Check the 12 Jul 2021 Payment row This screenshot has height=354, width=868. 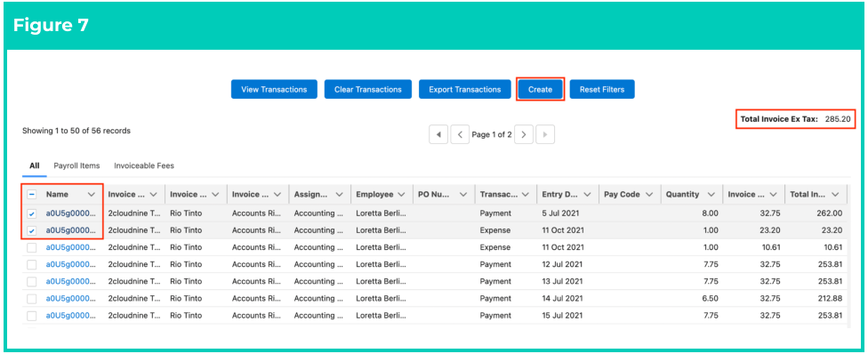coord(31,265)
